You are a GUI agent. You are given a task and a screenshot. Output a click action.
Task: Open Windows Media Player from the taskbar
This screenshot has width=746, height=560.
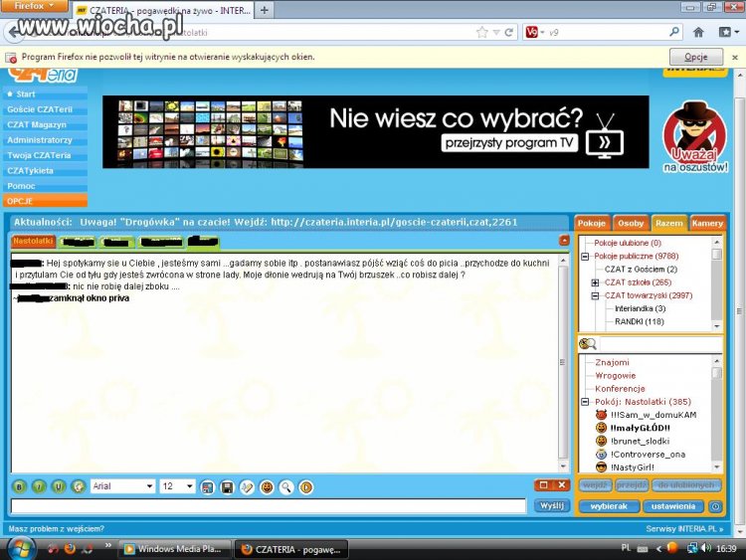pyautogui.click(x=175, y=549)
